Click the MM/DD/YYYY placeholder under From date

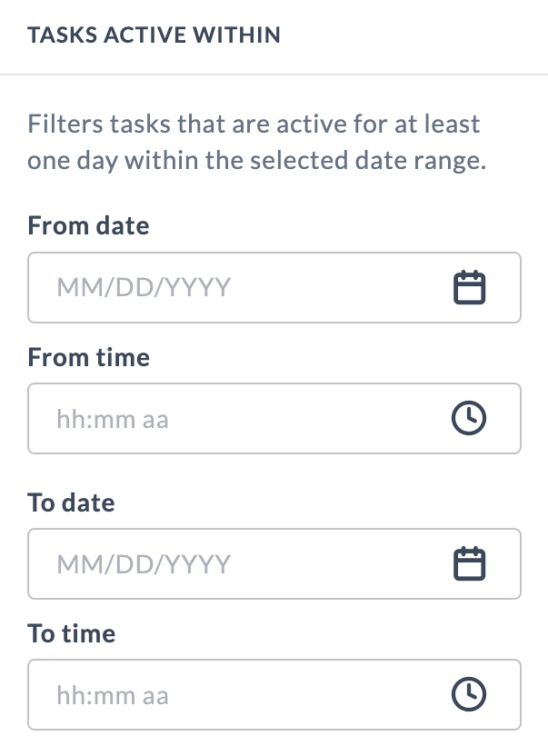tap(143, 287)
